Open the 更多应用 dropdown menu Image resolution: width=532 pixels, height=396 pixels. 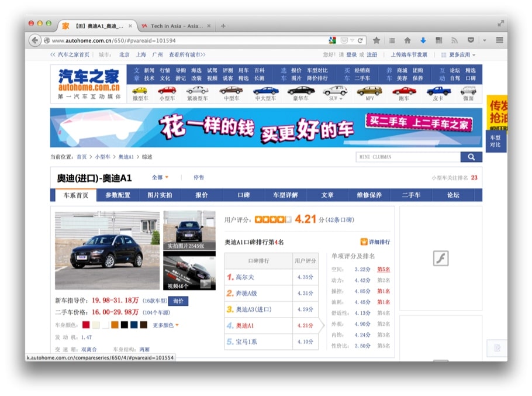pyautogui.click(x=462, y=54)
